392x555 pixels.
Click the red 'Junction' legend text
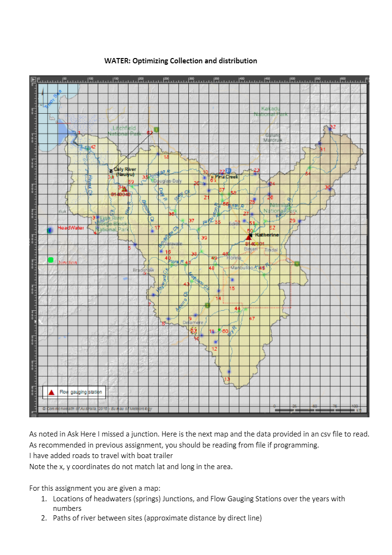click(67, 263)
